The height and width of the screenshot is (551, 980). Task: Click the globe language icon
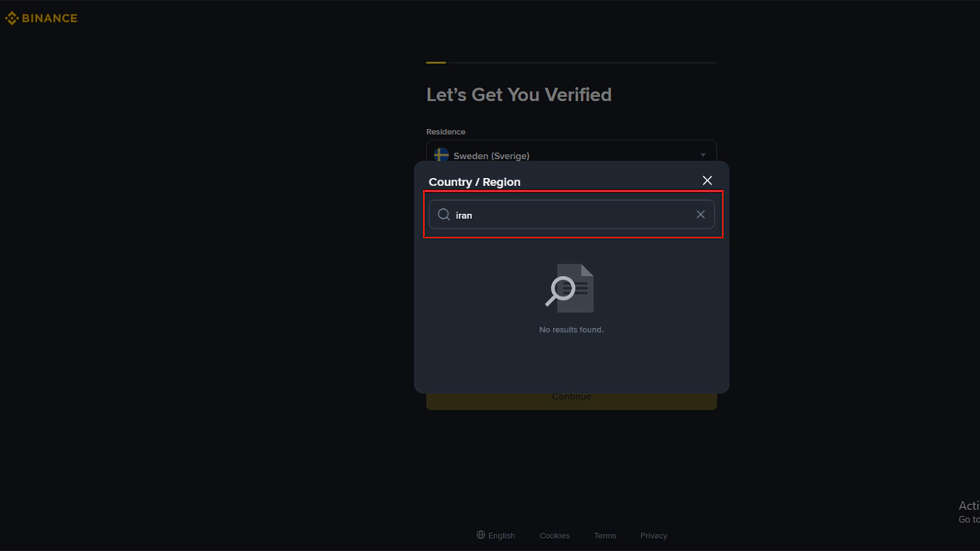480,535
